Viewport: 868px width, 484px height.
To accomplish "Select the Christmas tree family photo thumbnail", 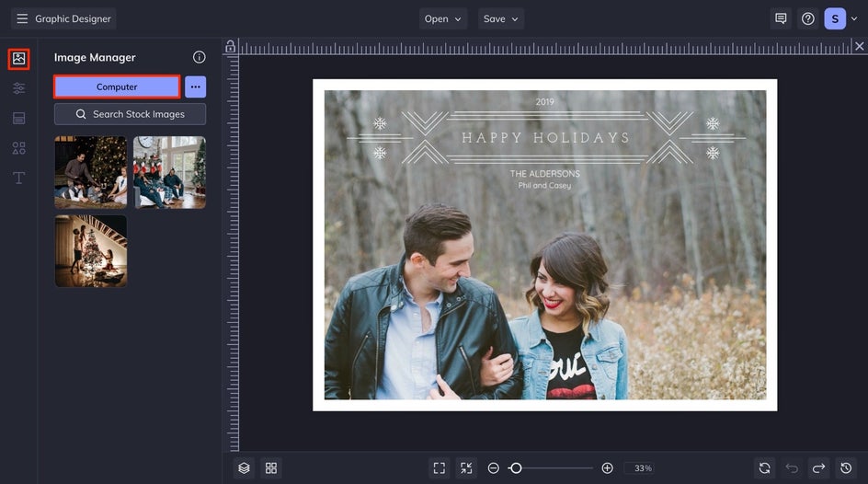I will [91, 172].
